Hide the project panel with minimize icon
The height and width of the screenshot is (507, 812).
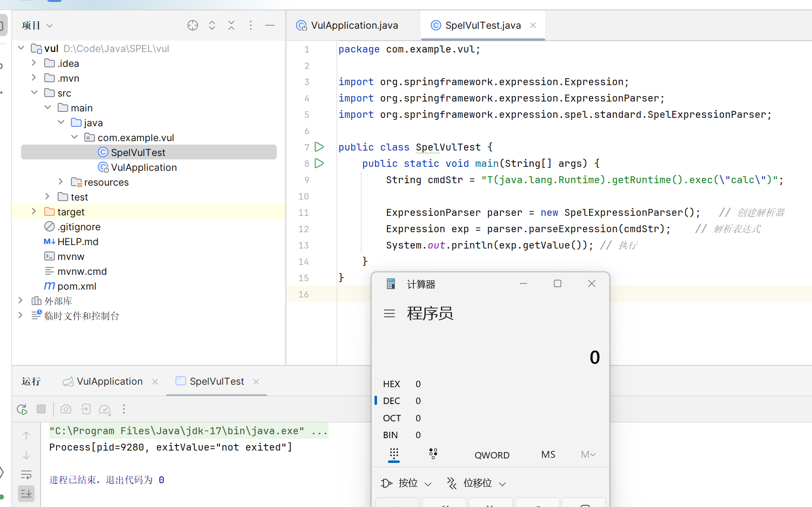tap(270, 25)
